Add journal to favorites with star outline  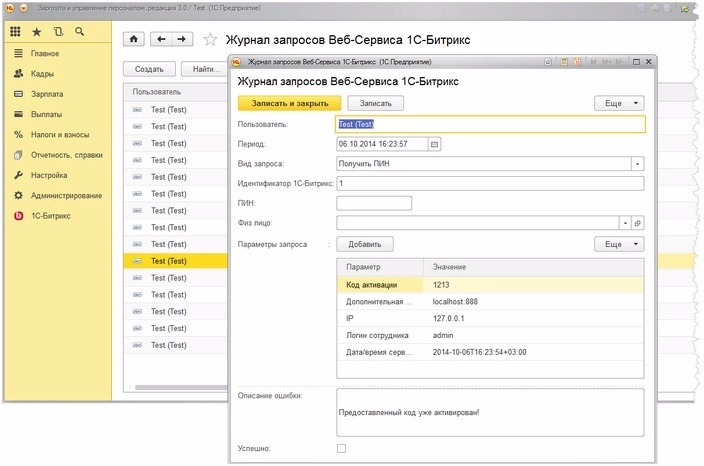(210, 40)
